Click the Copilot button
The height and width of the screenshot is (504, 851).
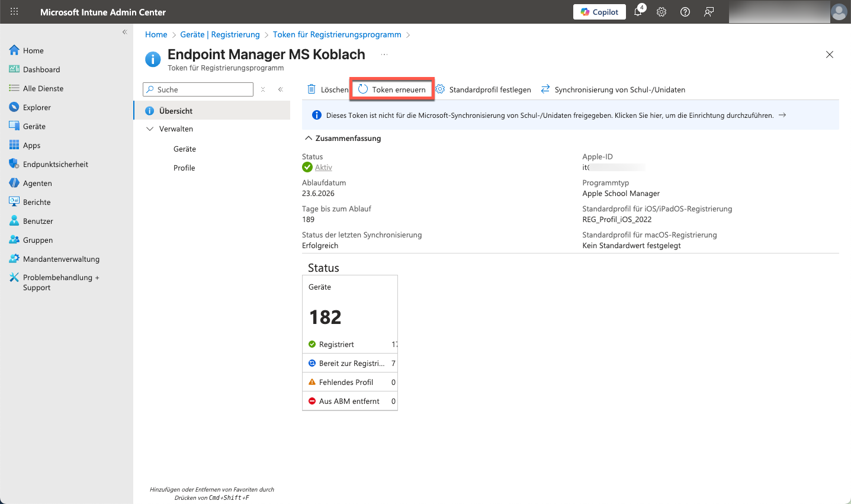pos(599,12)
